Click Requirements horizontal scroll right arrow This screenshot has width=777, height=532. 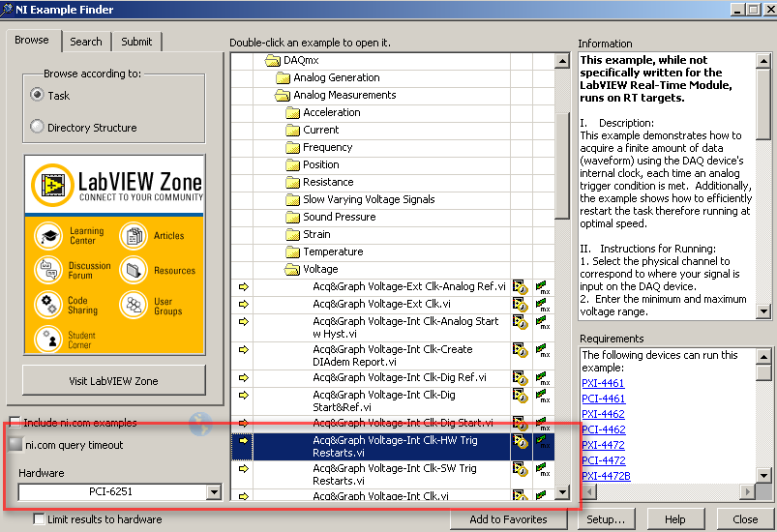click(748, 491)
